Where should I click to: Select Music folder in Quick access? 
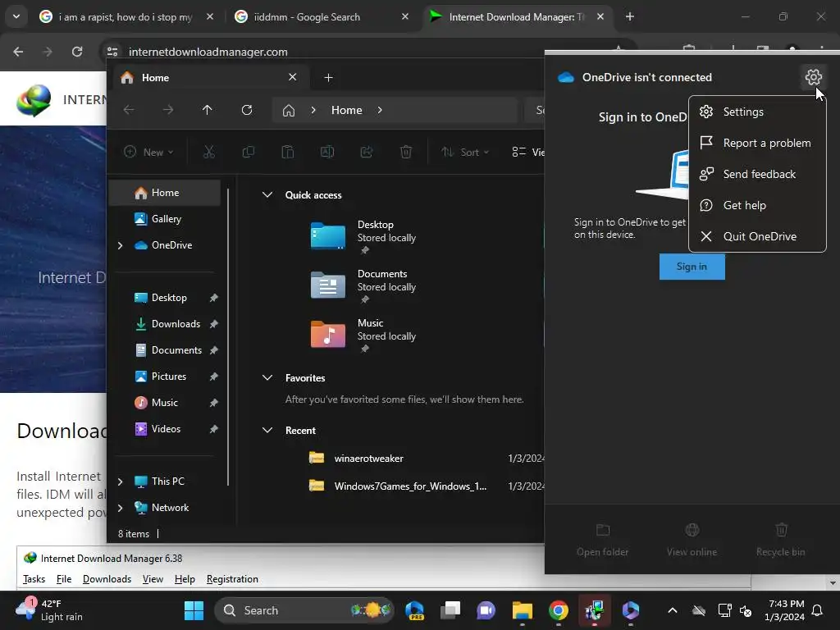(x=364, y=335)
